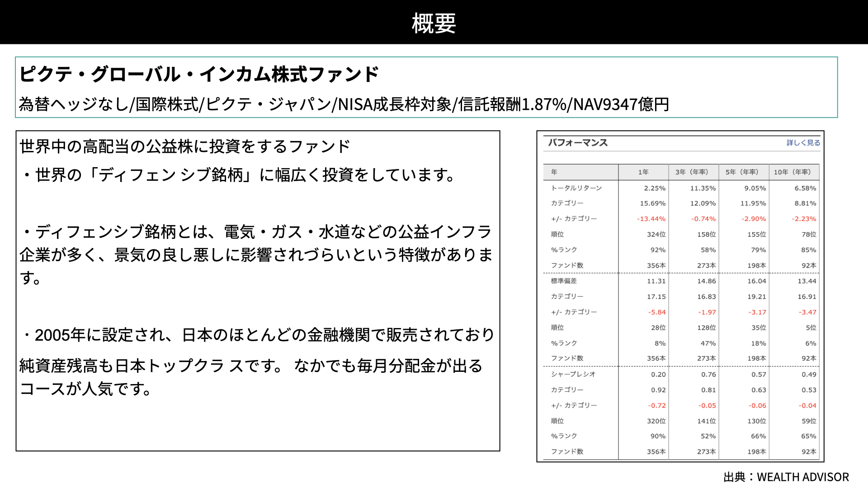Click the red -2.90% value
This screenshot has height=488, width=868.
tap(754, 219)
